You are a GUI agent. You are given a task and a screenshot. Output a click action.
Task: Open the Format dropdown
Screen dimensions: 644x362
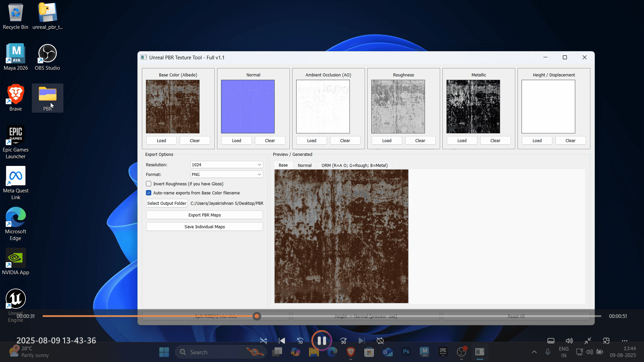pyautogui.click(x=226, y=175)
